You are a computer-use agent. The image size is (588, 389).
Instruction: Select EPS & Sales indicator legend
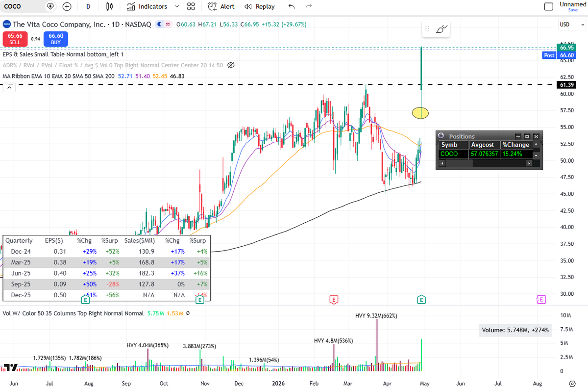coord(63,54)
